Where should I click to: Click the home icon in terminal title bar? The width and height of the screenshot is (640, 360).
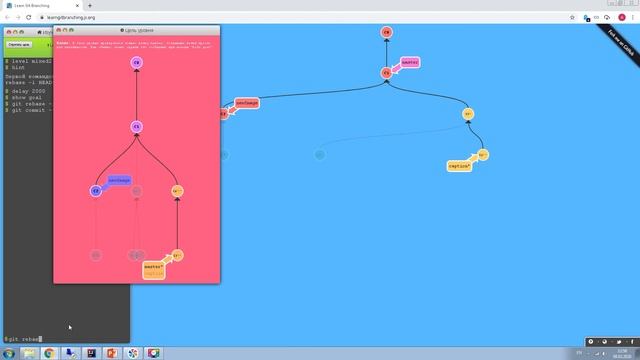click(x=40, y=32)
